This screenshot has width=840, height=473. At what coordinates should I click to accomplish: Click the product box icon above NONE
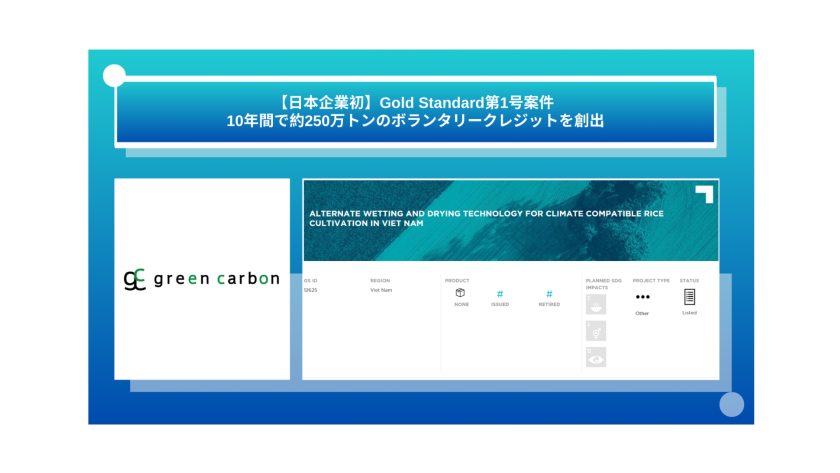click(x=460, y=292)
